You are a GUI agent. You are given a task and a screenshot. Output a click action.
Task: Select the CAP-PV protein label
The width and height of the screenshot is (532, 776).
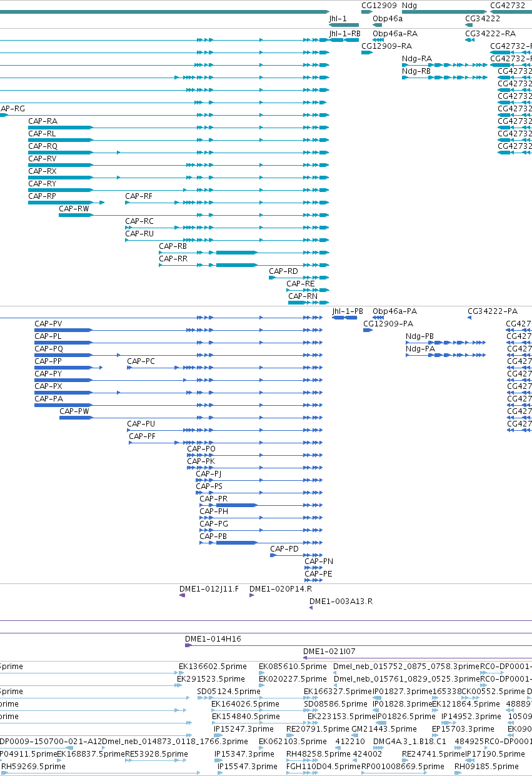(48, 324)
